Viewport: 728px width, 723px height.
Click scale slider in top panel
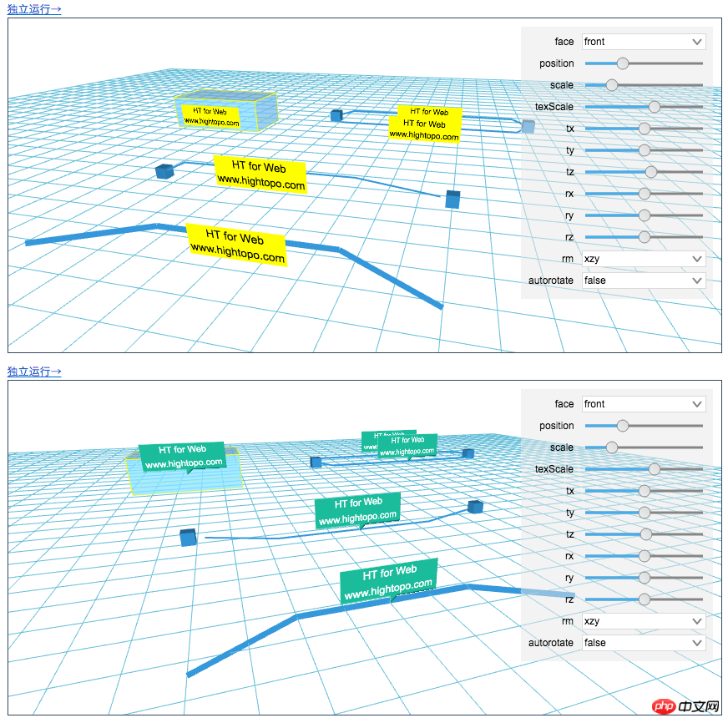pyautogui.click(x=644, y=85)
